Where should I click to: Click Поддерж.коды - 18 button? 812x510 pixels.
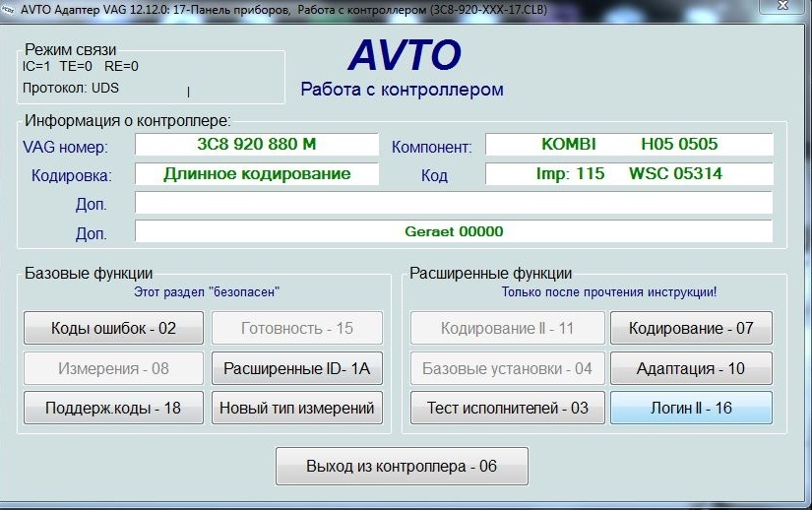(113, 408)
